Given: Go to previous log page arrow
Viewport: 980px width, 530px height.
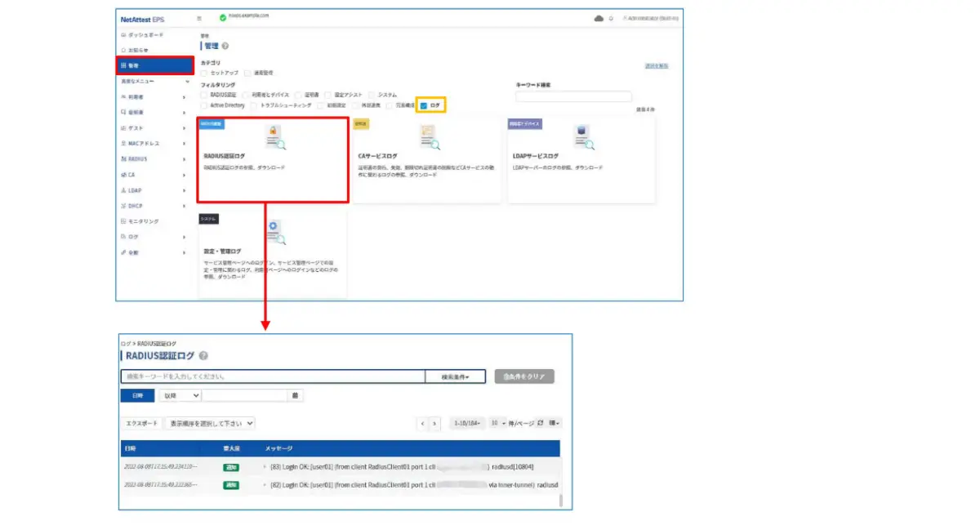Looking at the screenshot, I should tap(422, 424).
